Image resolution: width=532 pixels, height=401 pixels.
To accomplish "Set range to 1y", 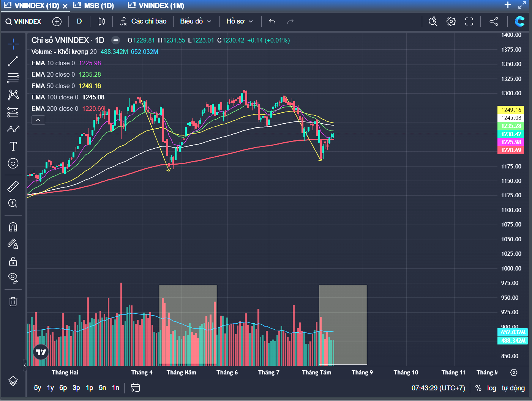I will pyautogui.click(x=51, y=388).
